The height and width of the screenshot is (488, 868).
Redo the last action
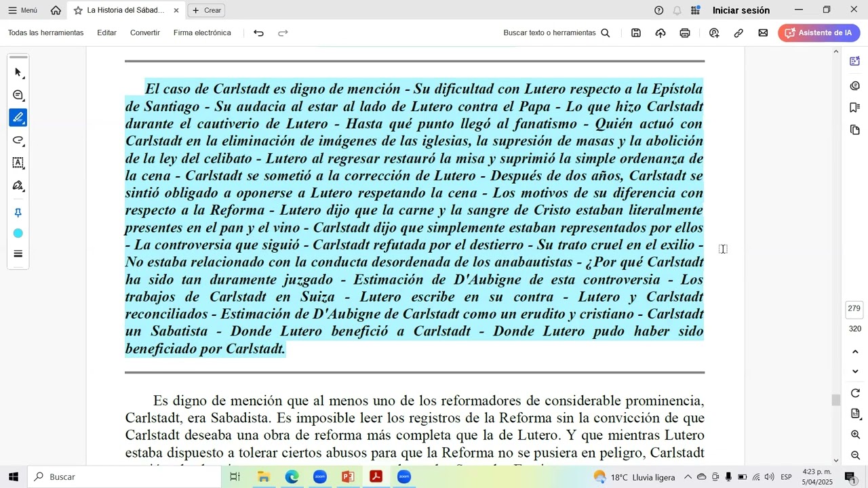[283, 33]
